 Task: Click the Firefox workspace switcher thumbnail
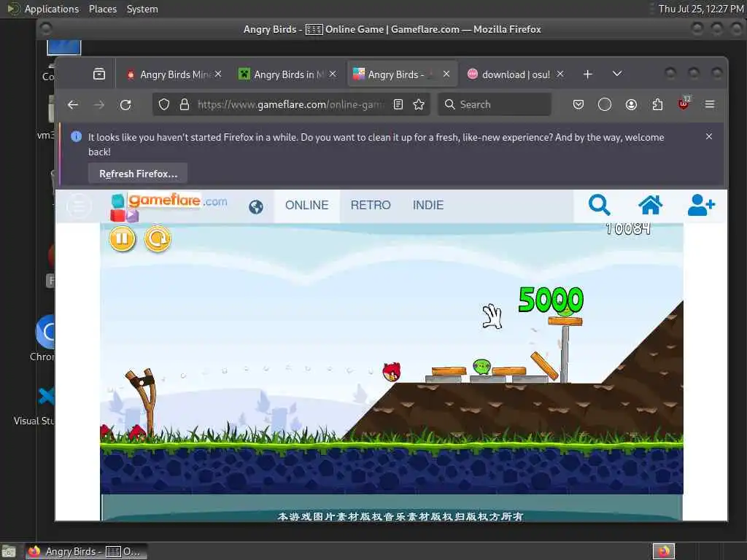[664, 551]
